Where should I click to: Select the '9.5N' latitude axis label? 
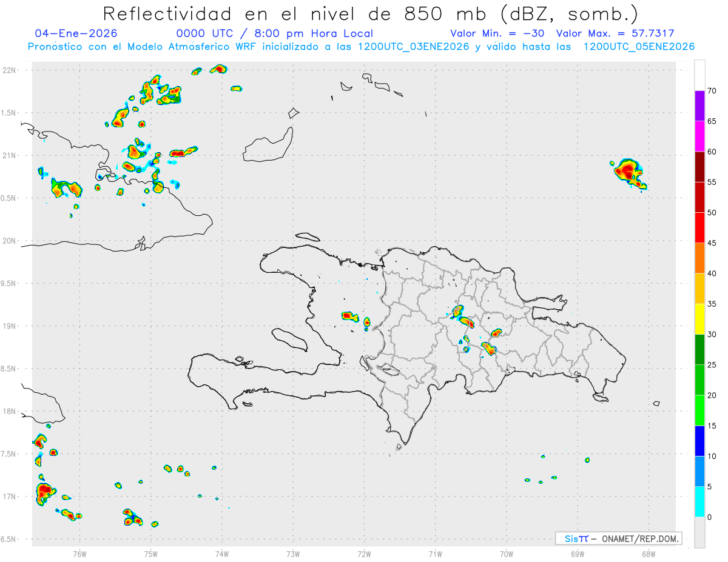coord(9,283)
